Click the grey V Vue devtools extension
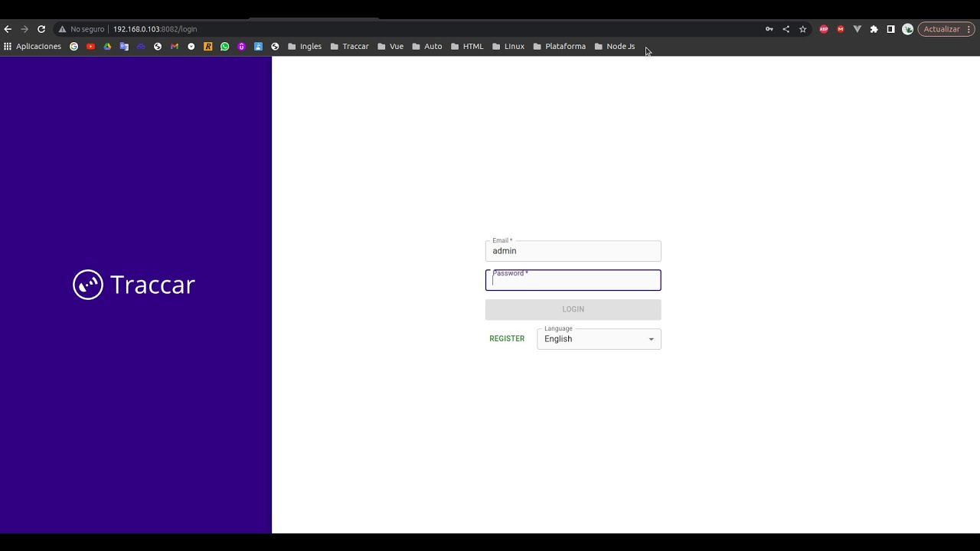This screenshot has height=551, width=980. [857, 29]
